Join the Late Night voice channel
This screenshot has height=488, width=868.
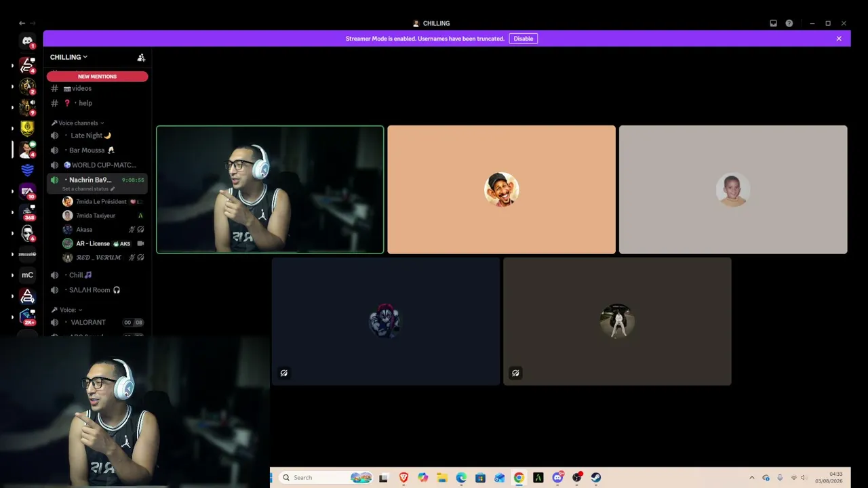98,136
